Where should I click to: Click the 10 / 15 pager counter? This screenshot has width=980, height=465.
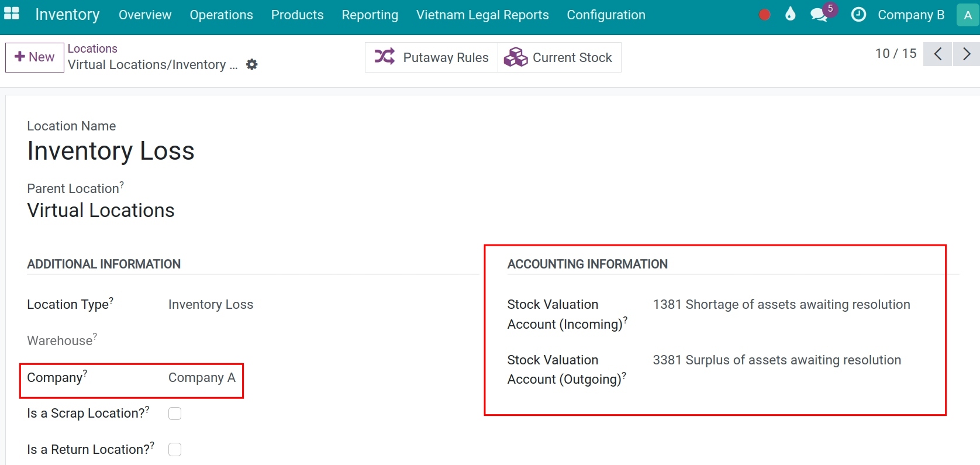pyautogui.click(x=895, y=54)
